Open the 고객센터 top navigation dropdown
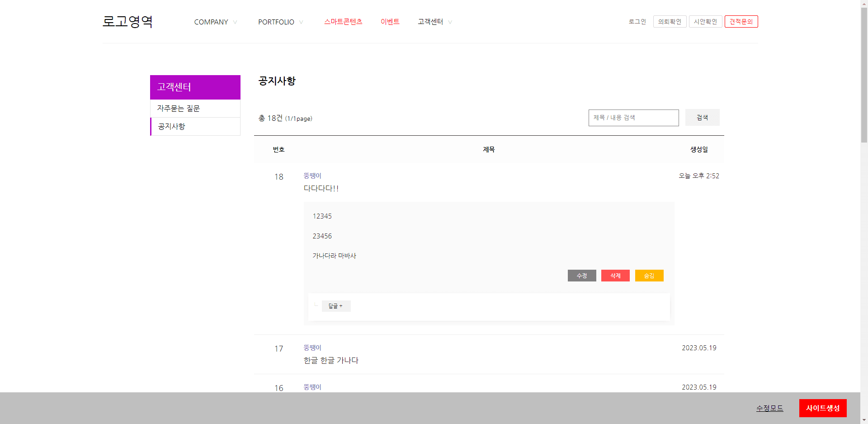Screen dimensions: 868x424 (434, 22)
